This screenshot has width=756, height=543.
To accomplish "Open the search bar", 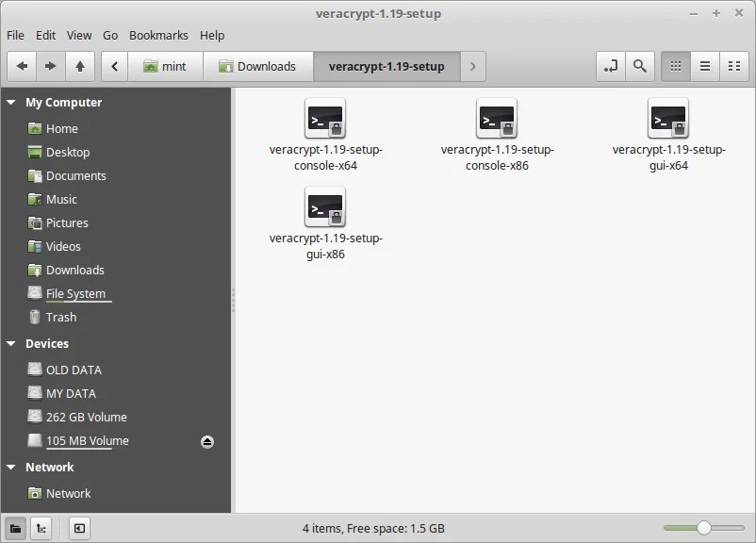I will coord(639,66).
